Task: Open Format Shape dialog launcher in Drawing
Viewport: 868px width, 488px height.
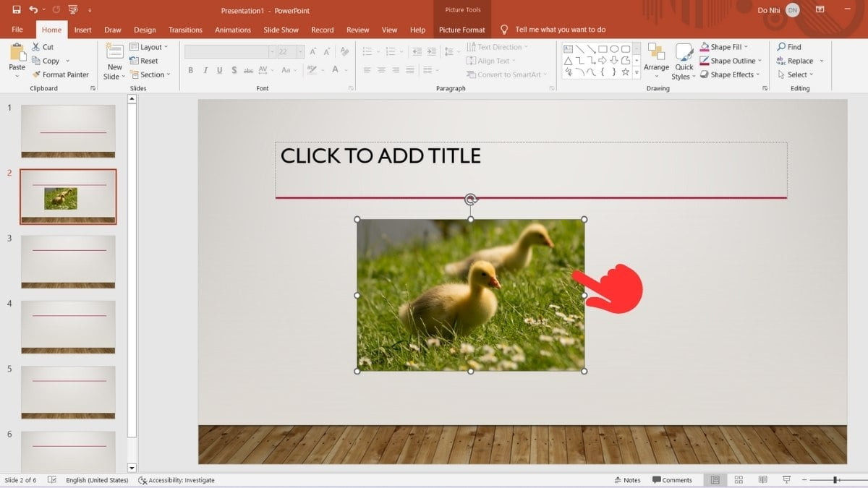Action: [765, 88]
